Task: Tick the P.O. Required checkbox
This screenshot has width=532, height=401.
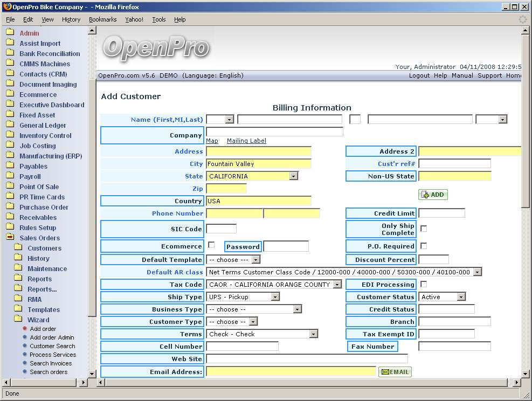Action: [x=424, y=246]
